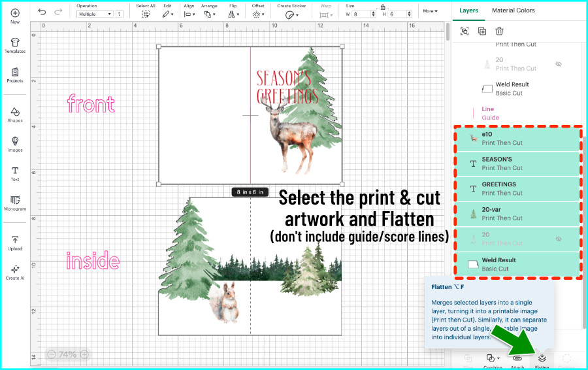Open Create AI tool
The height and width of the screenshot is (370, 588).
coord(15,272)
